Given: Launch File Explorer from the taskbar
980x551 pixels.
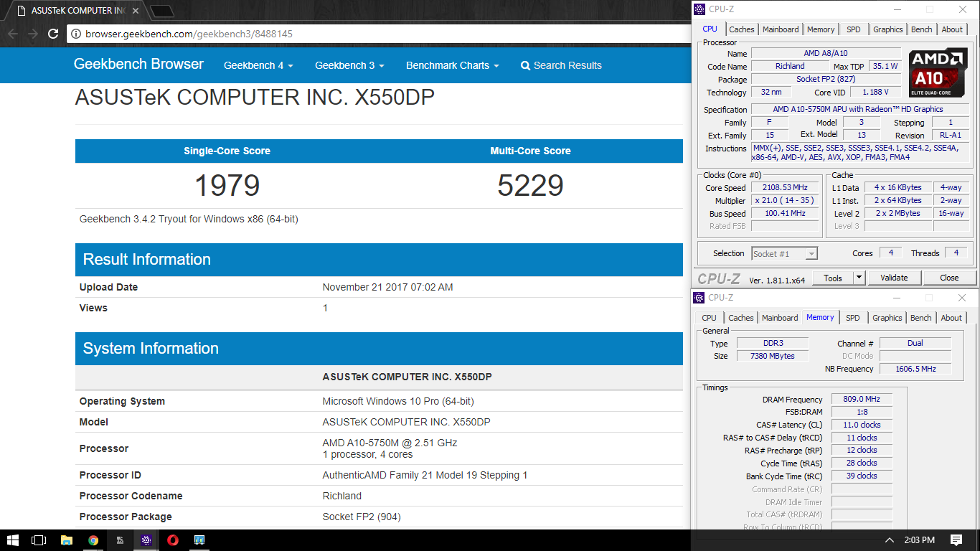Looking at the screenshot, I should tap(66, 540).
